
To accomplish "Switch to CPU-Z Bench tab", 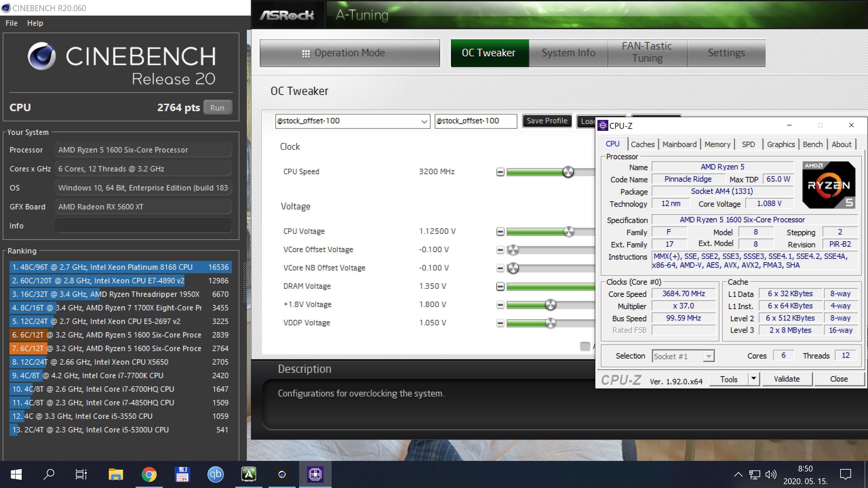I will coord(813,144).
